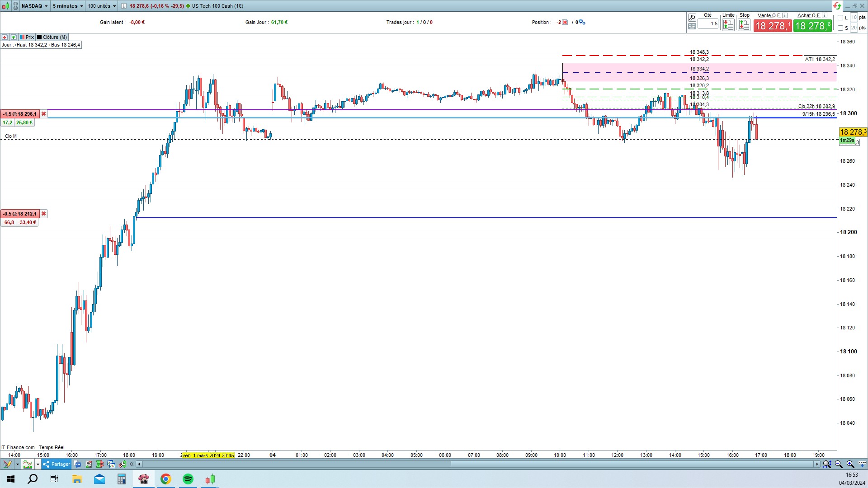Click the order settings wrench icon
This screenshot has height=488, width=868.
point(692,18)
